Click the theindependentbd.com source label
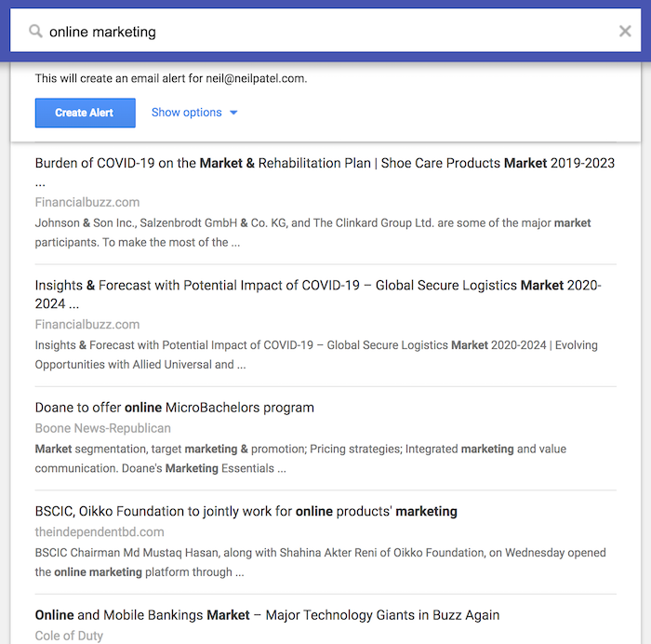Image resolution: width=651 pixels, height=644 pixels. tap(100, 532)
